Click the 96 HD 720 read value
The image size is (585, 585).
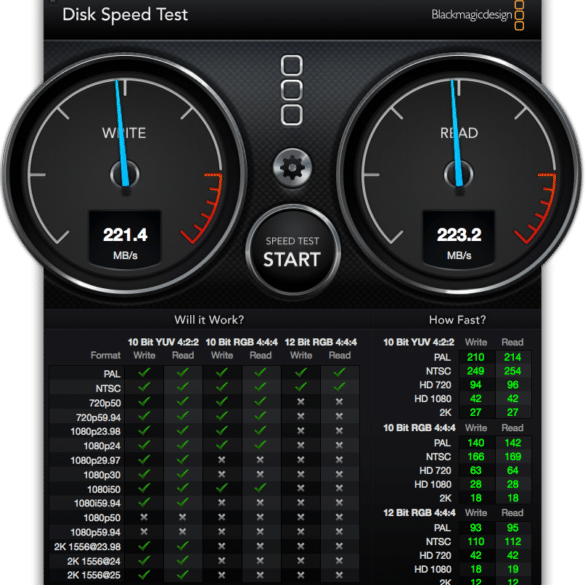tap(513, 385)
